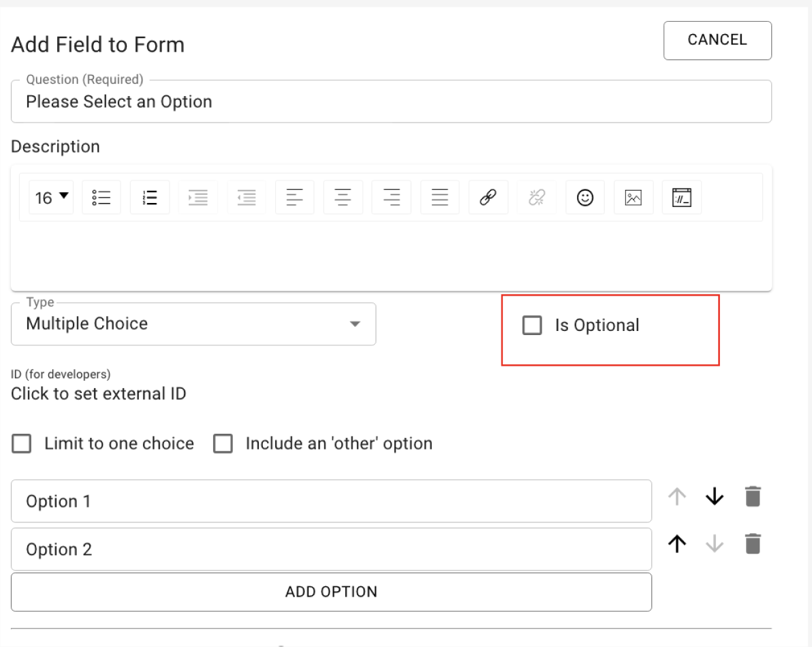Move Option 2 up with arrow
The image size is (812, 647).
click(676, 544)
